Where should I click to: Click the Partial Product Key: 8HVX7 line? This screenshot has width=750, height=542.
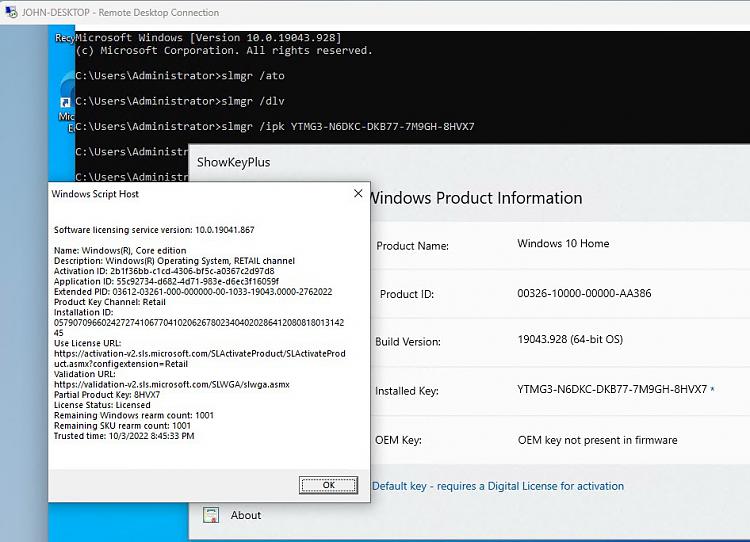point(107,395)
